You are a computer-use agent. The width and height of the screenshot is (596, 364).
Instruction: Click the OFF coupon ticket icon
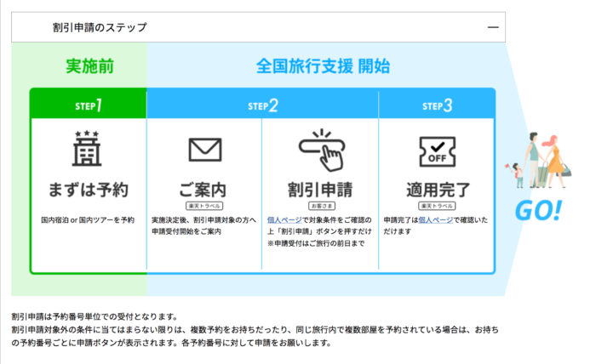438,152
